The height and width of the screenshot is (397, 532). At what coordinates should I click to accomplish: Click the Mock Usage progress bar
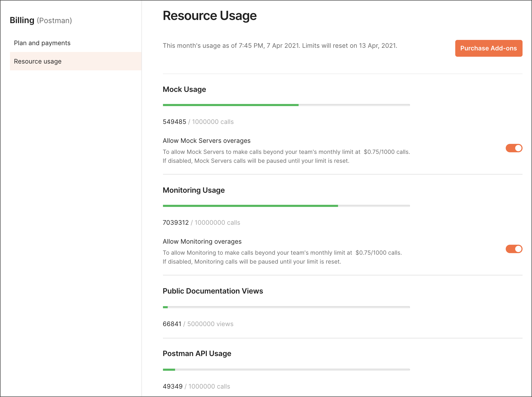(x=286, y=105)
